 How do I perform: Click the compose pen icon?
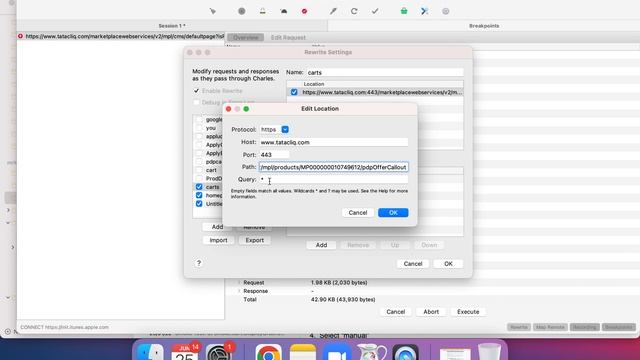coord(333,11)
